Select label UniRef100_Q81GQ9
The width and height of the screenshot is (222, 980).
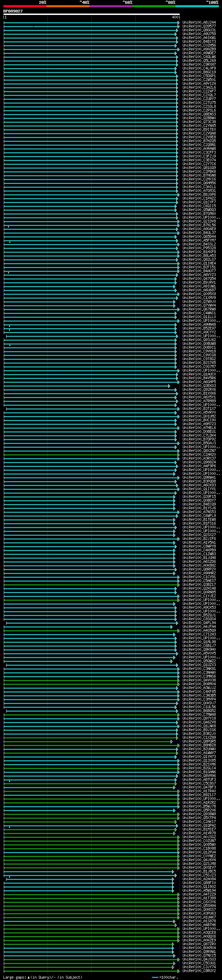click(199, 168)
